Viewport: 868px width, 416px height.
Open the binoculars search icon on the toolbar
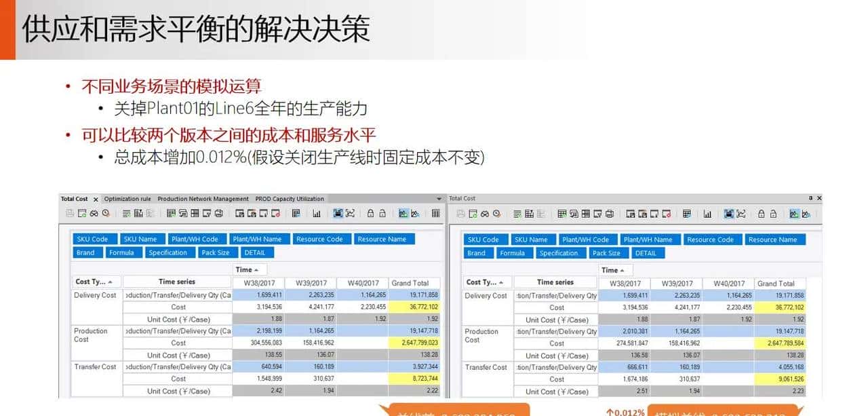[93, 213]
